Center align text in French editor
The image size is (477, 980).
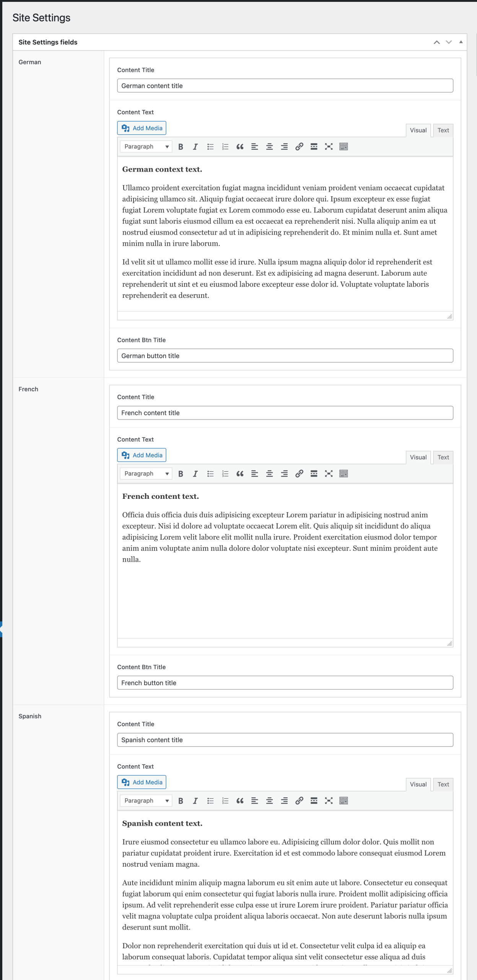(x=269, y=474)
